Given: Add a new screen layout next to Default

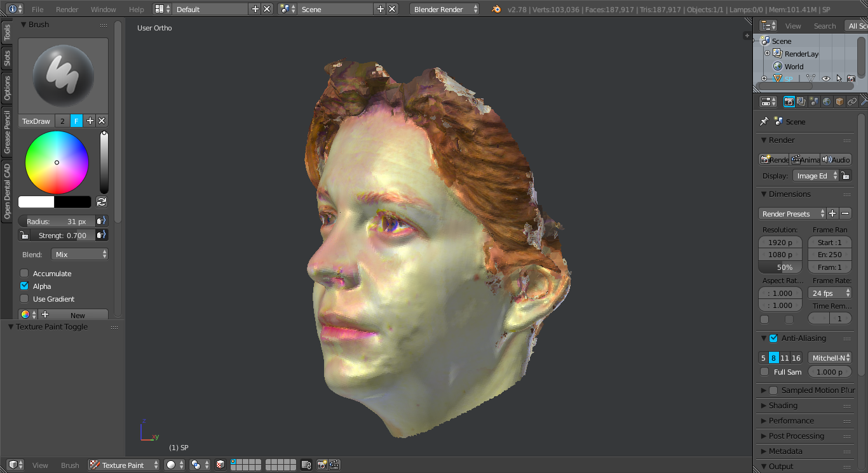Looking at the screenshot, I should [255, 9].
